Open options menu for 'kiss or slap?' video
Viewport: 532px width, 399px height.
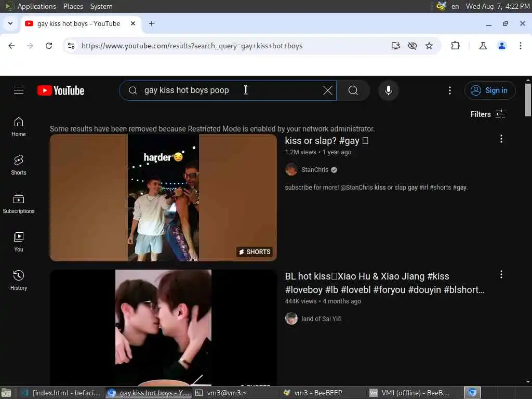coord(501,139)
